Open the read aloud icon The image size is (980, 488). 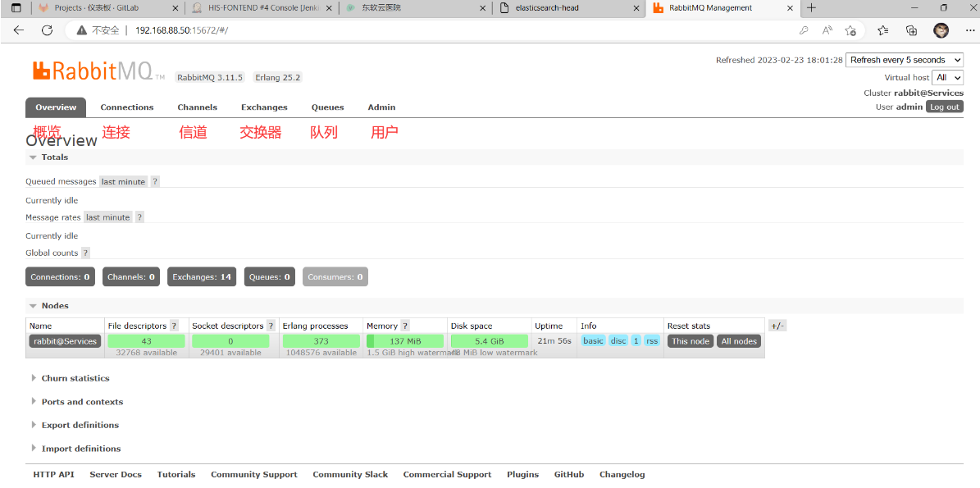tap(827, 30)
